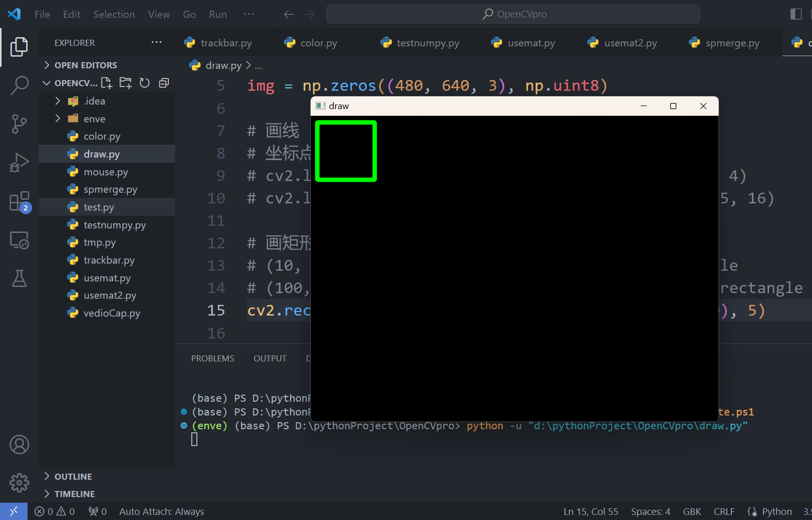The image size is (812, 520).
Task: Open the View menu
Action: [159, 14]
